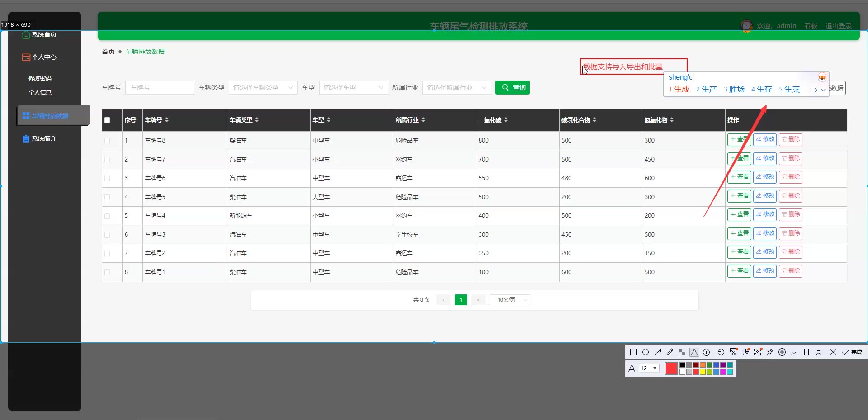The width and height of the screenshot is (868, 420).
Task: Select the arrow drawing tool
Action: (x=658, y=352)
